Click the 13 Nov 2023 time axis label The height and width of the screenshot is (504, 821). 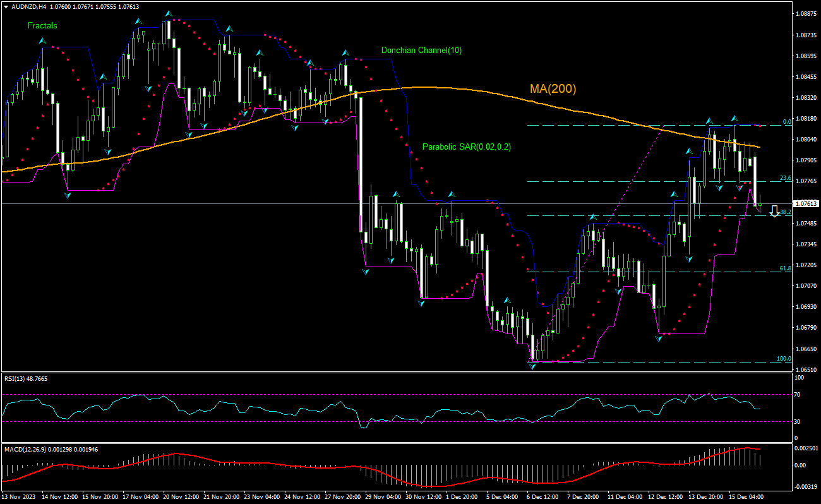point(18,498)
